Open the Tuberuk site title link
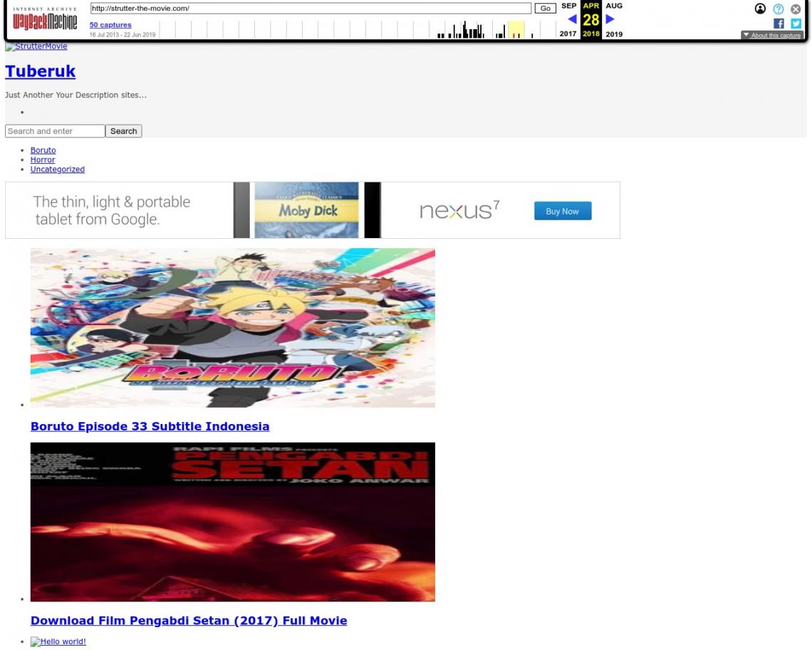Viewport: 812px width, 650px height. [41, 71]
